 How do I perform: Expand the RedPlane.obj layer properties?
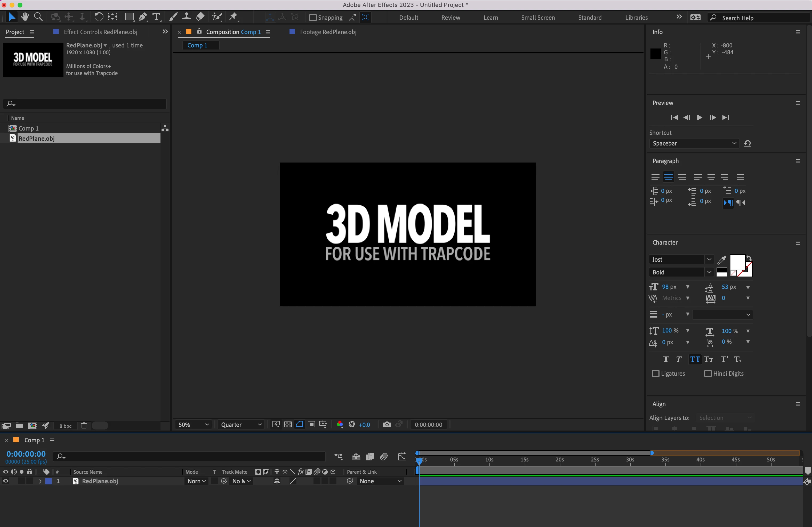pos(40,481)
